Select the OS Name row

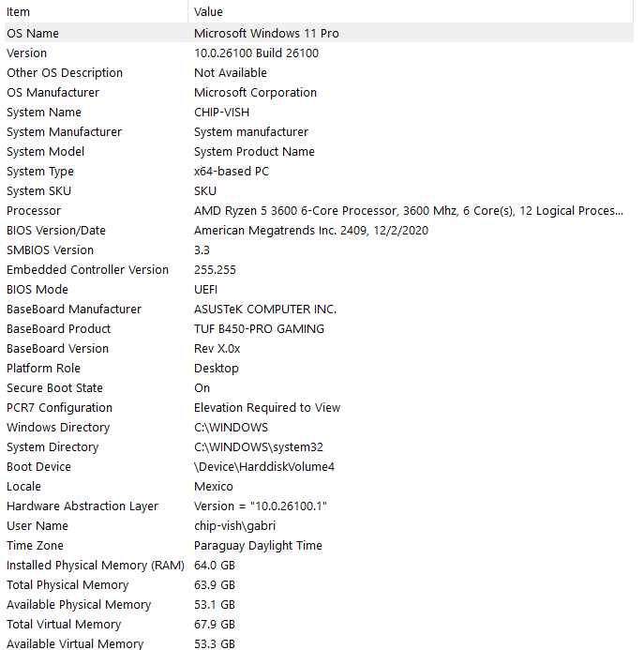tap(319, 33)
